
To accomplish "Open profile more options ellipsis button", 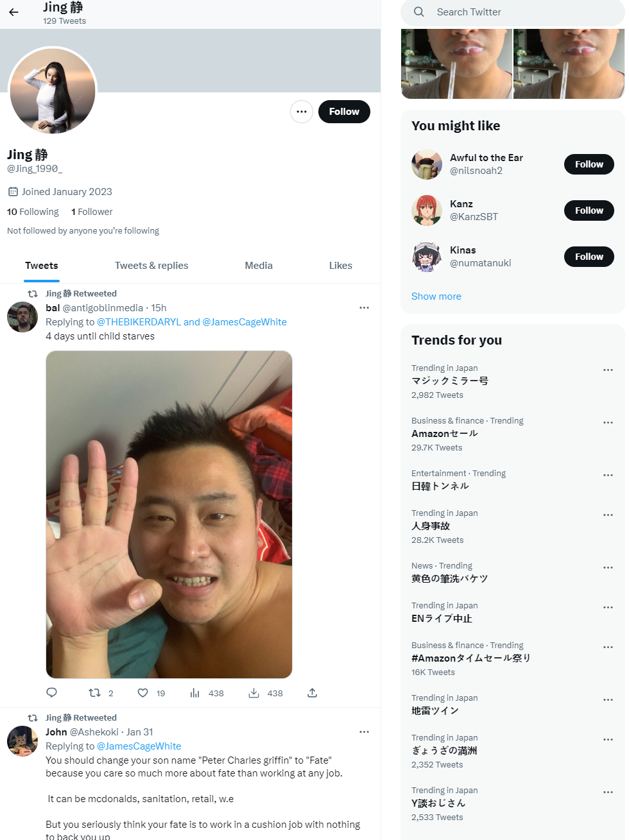I will tap(302, 112).
